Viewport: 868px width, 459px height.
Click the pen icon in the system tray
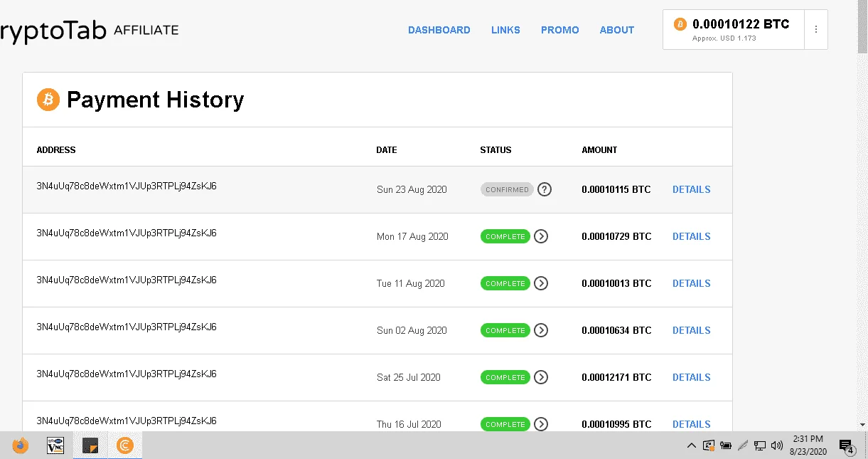pos(743,446)
